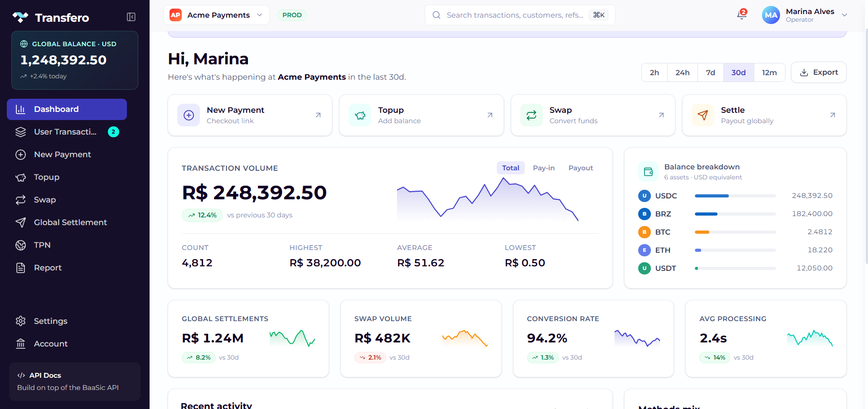The width and height of the screenshot is (868, 409).
Task: Open Topup card arrow
Action: 490,115
